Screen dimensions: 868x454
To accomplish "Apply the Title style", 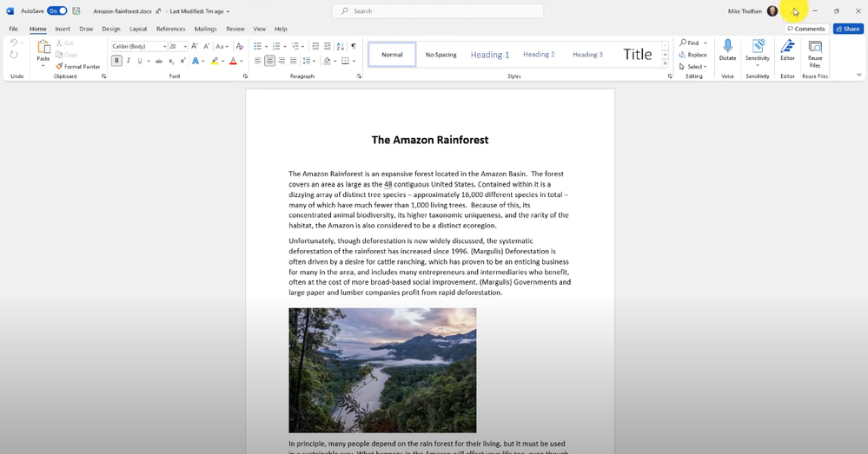I will 637,55.
